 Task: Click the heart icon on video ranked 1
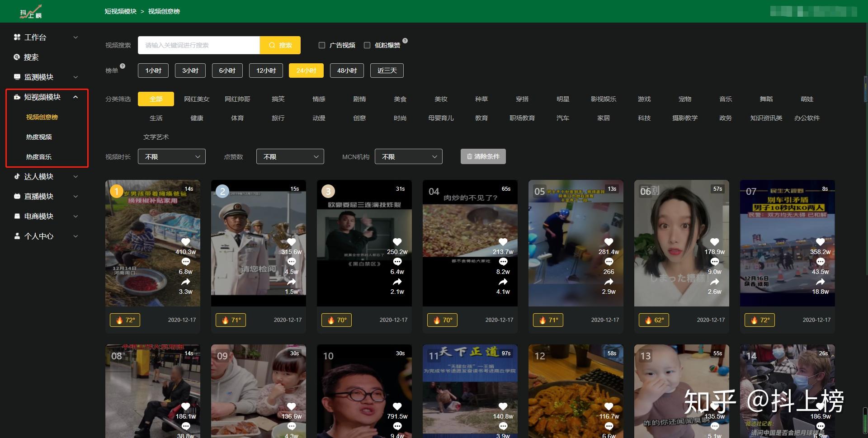[x=185, y=242]
